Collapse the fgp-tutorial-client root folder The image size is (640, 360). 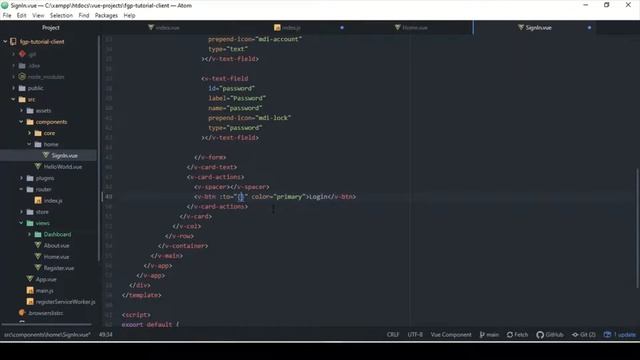click(5, 41)
